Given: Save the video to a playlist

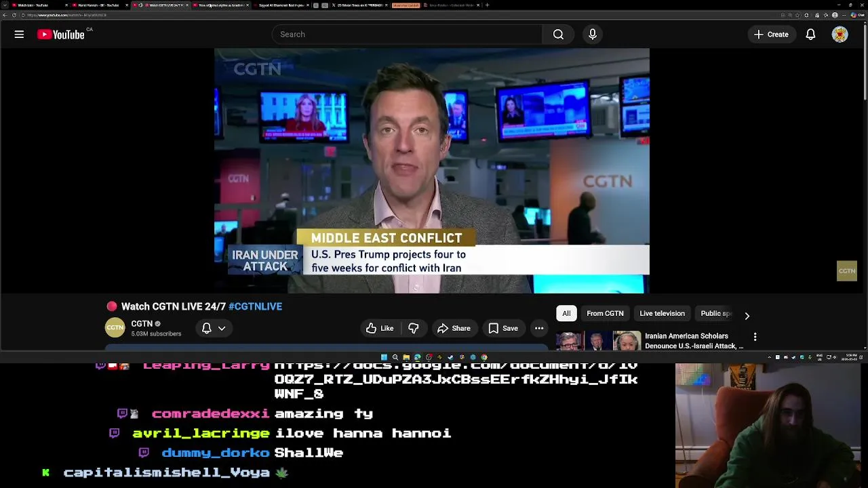Looking at the screenshot, I should pos(503,328).
